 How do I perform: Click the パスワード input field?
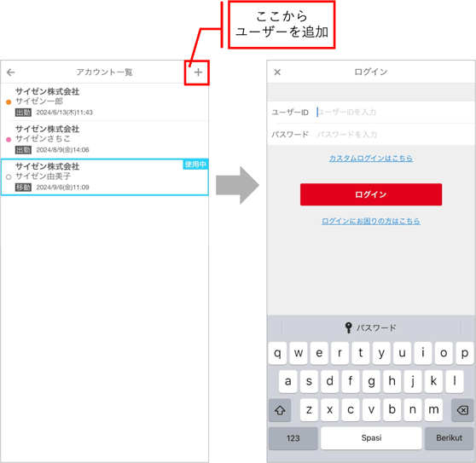(395, 135)
